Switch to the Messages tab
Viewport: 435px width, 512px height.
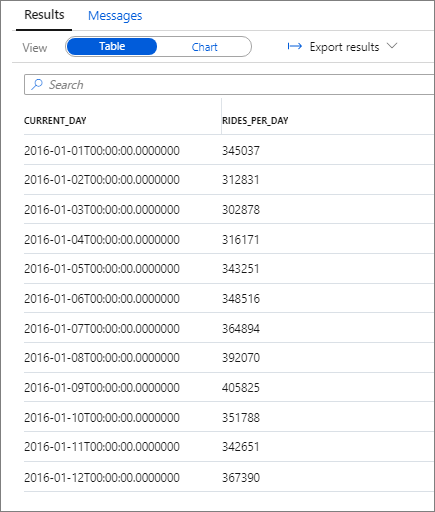pyautogui.click(x=115, y=16)
